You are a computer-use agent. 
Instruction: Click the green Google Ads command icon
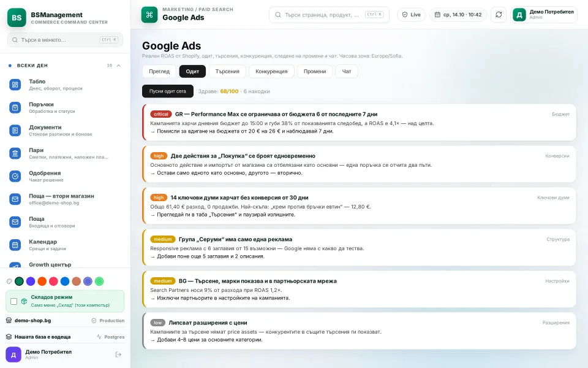coord(149,15)
